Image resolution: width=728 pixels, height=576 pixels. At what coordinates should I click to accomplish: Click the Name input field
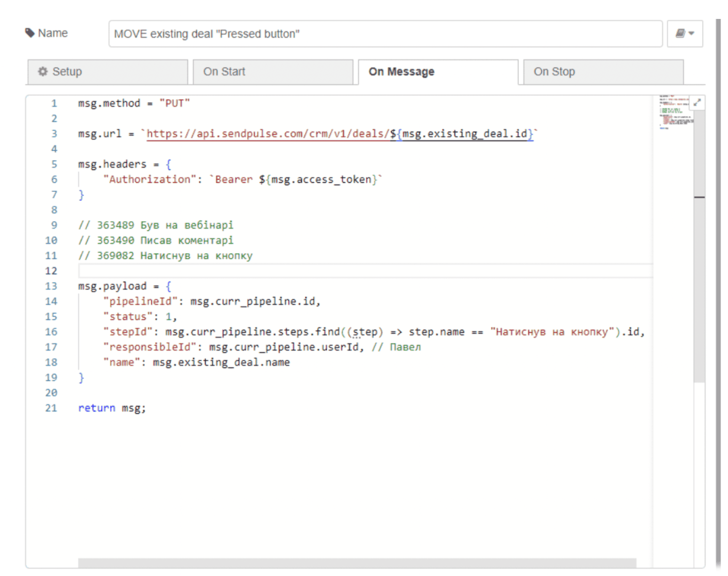click(385, 34)
